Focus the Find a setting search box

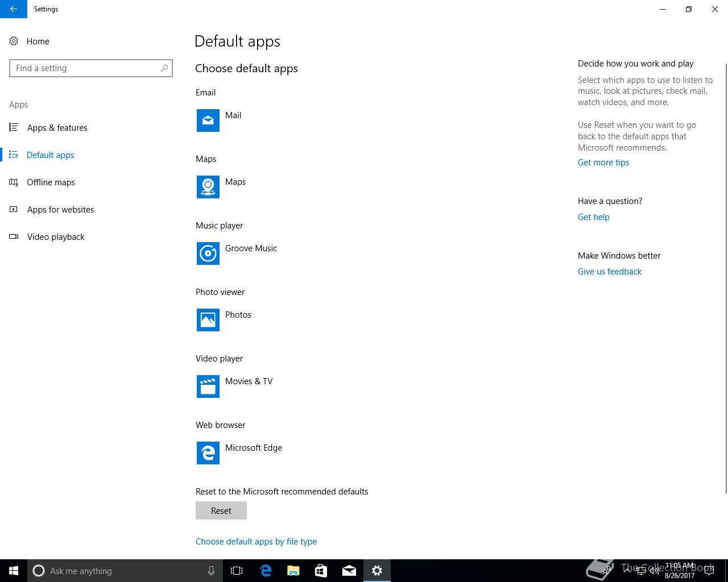click(91, 68)
